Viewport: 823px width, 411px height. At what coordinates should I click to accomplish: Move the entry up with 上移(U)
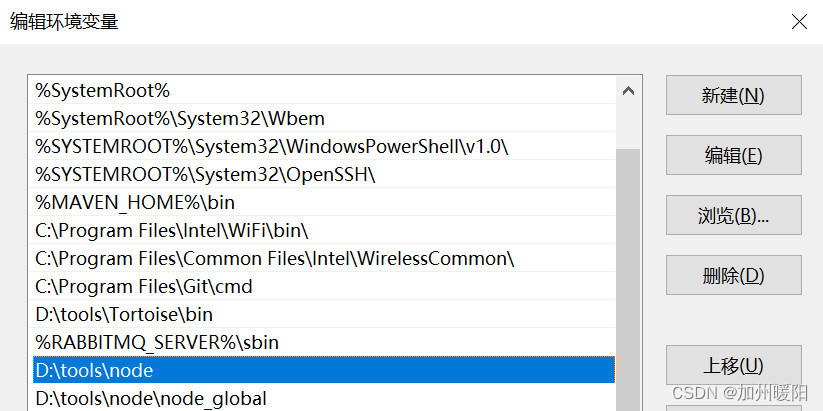click(733, 365)
